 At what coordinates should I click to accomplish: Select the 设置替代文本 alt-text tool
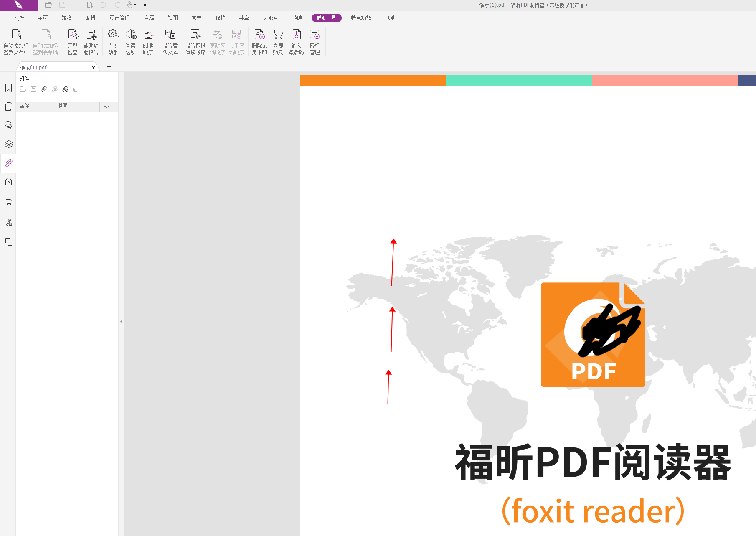(x=170, y=41)
